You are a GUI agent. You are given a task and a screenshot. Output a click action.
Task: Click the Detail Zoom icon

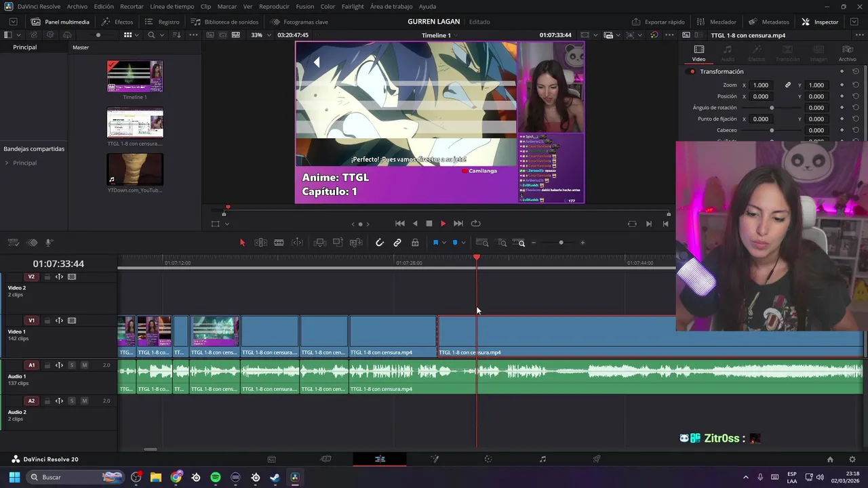(x=502, y=243)
